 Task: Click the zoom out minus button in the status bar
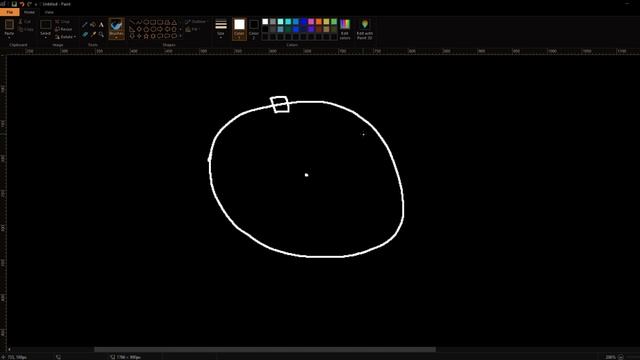[620, 357]
